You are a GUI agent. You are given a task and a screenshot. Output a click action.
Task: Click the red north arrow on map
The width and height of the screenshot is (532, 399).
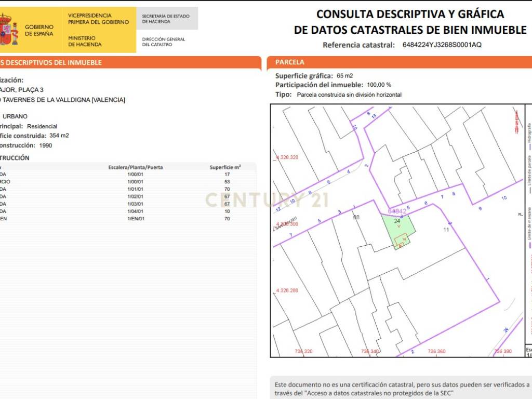click(x=516, y=121)
